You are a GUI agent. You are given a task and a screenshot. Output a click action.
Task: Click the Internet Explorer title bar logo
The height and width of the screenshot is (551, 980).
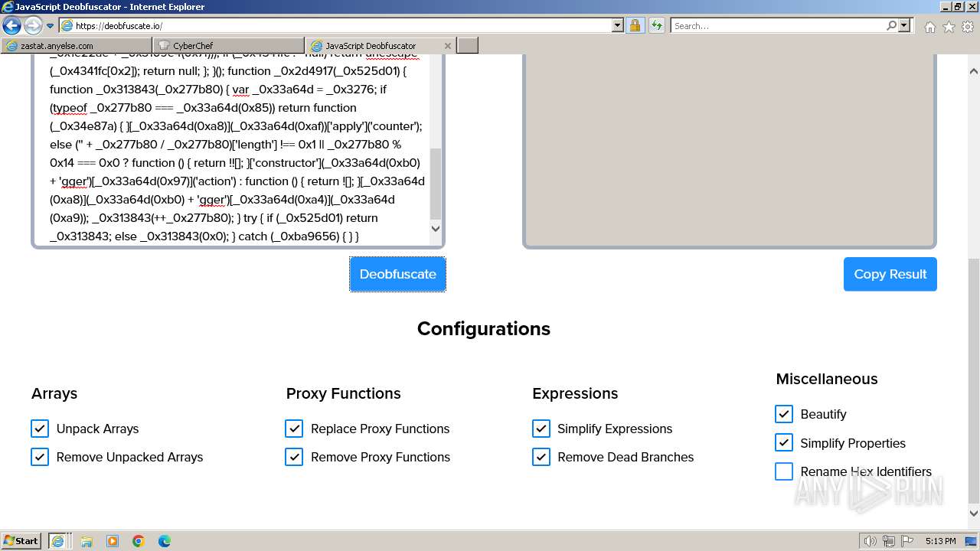coord(8,7)
